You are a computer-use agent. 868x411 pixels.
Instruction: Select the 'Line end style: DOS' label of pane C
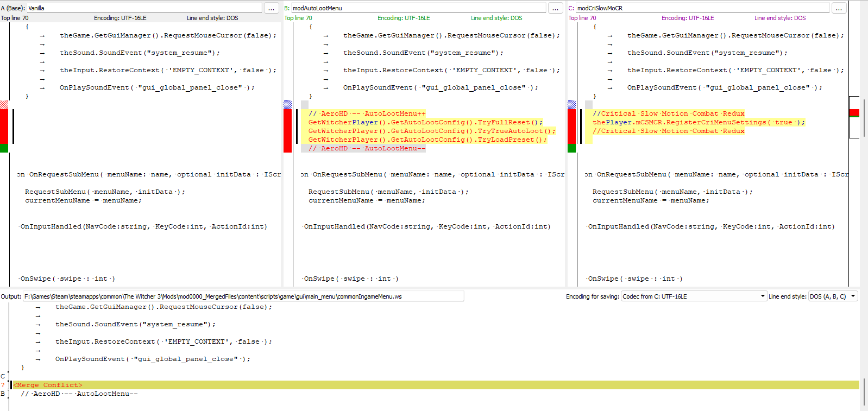(x=780, y=18)
